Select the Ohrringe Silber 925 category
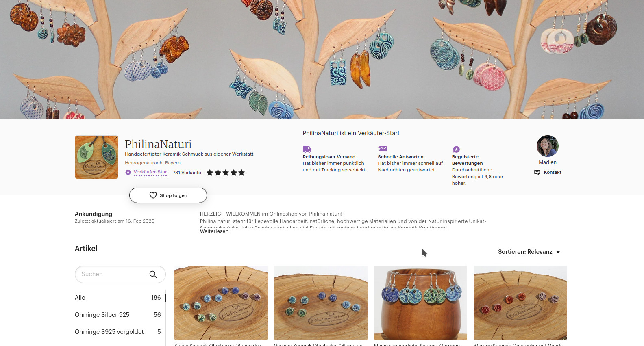 pos(118,315)
